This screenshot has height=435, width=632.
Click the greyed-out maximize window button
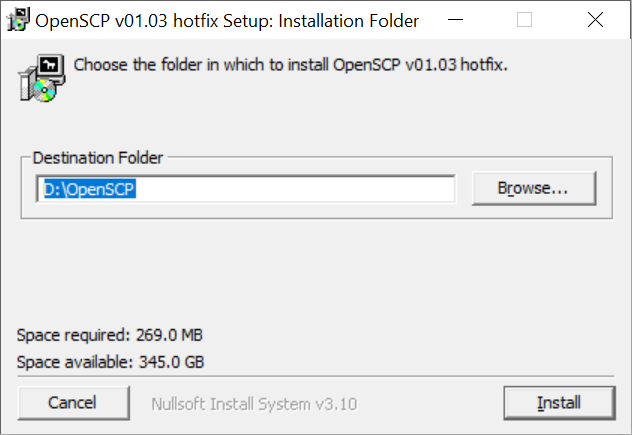click(524, 20)
